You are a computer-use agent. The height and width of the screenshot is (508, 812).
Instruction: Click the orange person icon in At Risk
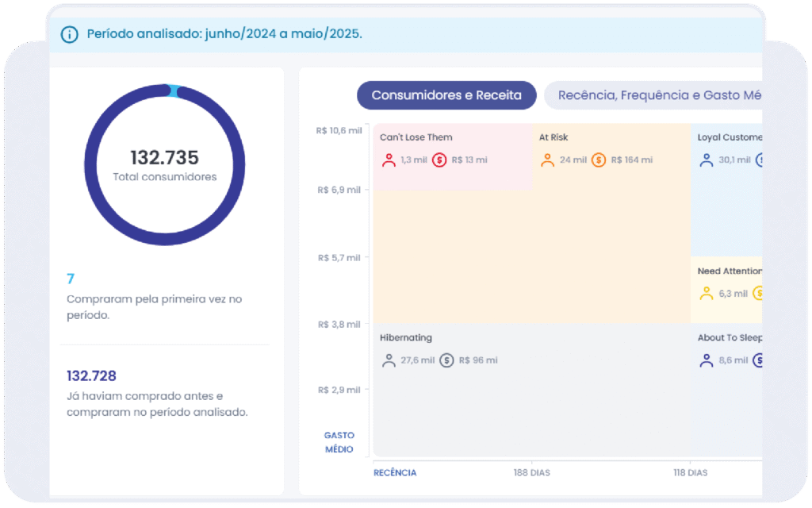pyautogui.click(x=547, y=160)
